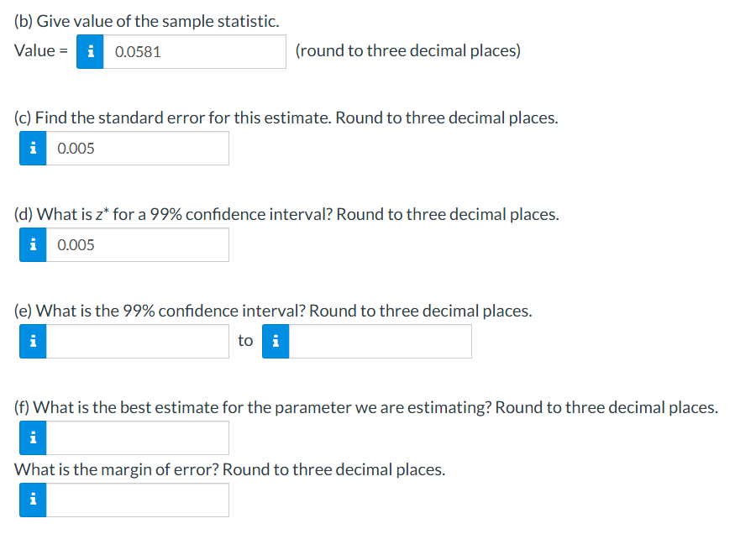This screenshot has height=555, width=756.
Task: Click the info icon for z* in part (d)
Action: (33, 244)
